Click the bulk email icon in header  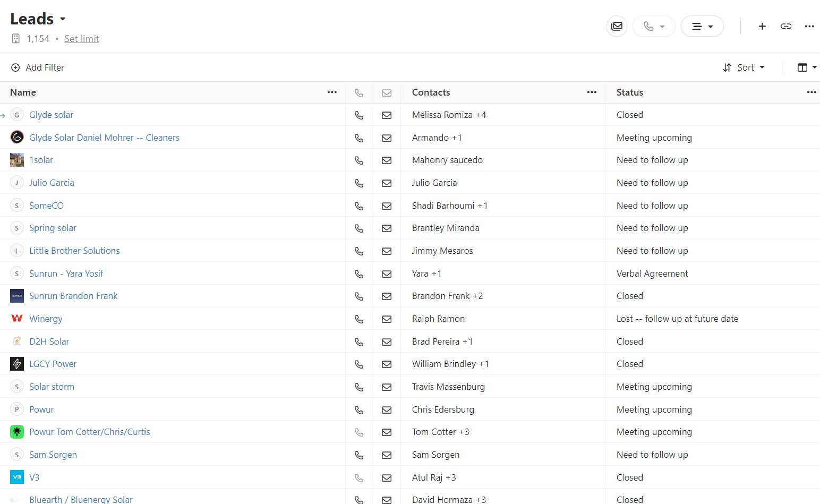(617, 26)
